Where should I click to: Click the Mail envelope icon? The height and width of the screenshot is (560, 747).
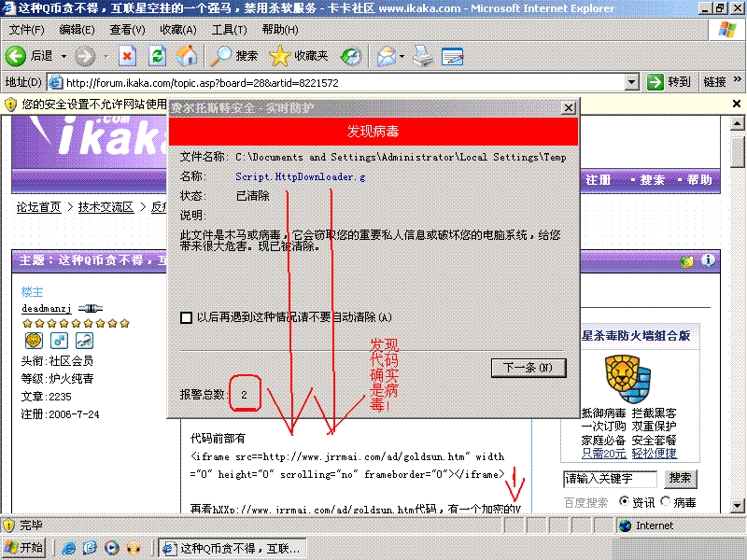click(x=387, y=56)
